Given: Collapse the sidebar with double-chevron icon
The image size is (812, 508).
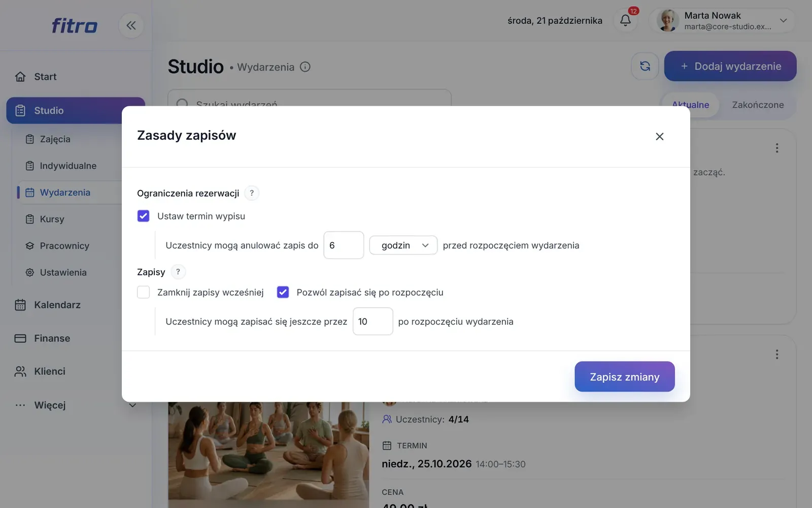Looking at the screenshot, I should pos(131,25).
